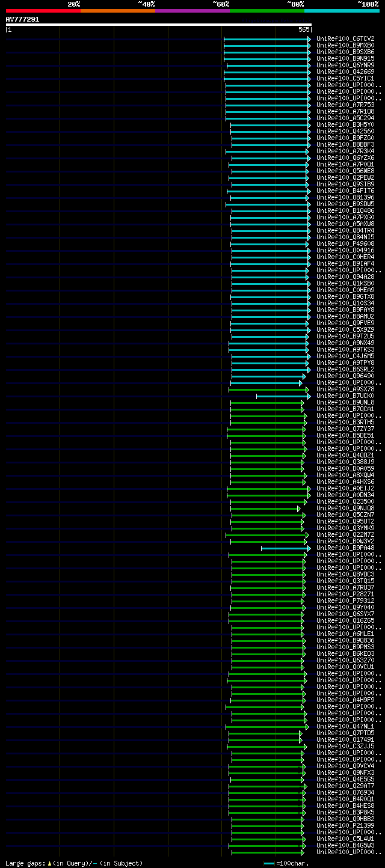Open hit UniRef100_C6TCV2

[345, 38]
